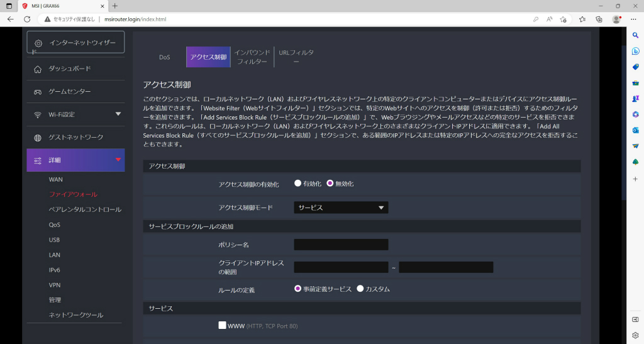Open the Internet Wizard gear icon

pos(38,43)
